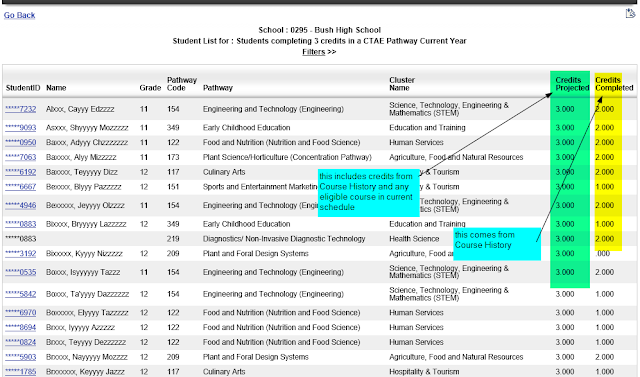640x377 pixels.
Task: Sort by Credits Projected column header
Action: 572,84
